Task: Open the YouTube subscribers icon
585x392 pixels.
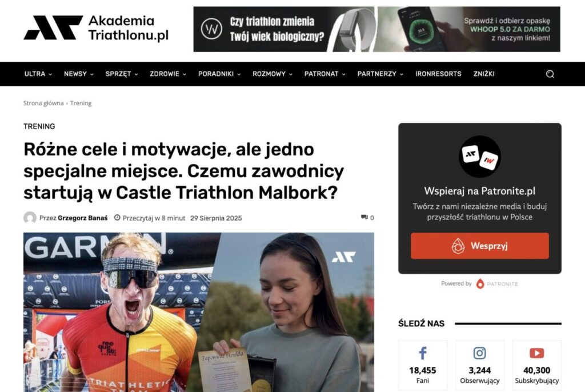Action: tap(536, 353)
